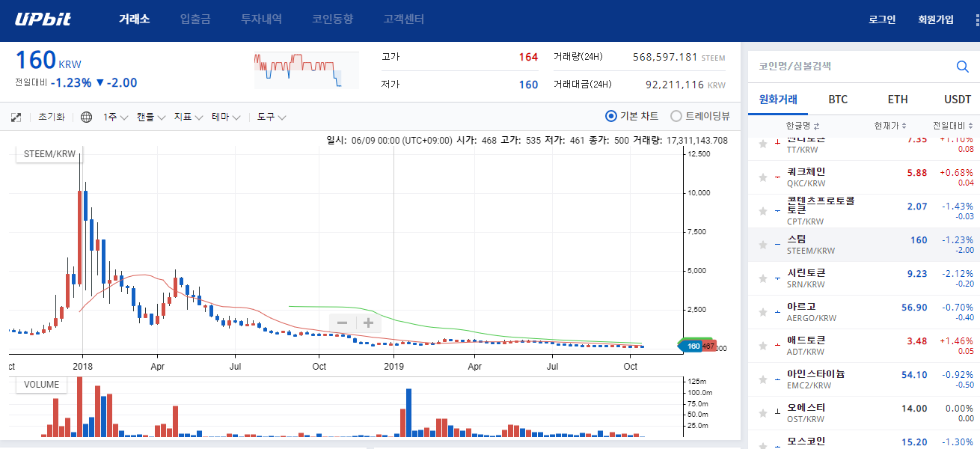Click STEEM/KRW chart label
The height and width of the screenshot is (449, 980).
[x=49, y=155]
